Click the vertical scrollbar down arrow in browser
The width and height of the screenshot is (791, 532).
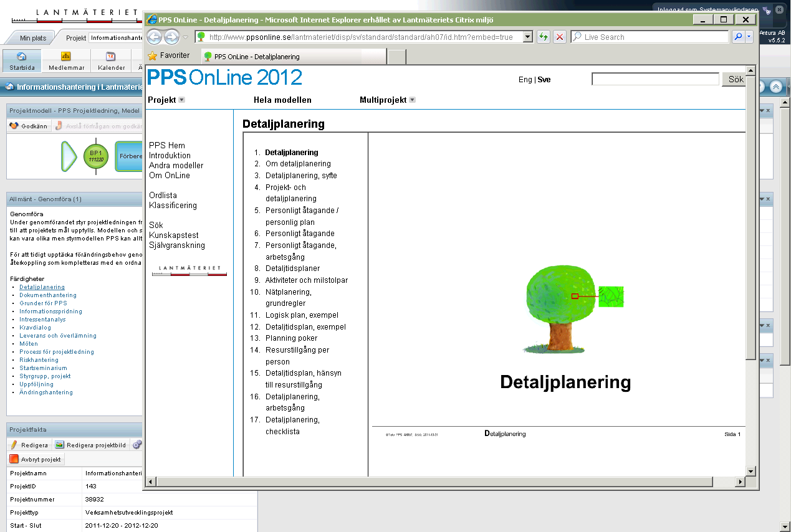click(x=750, y=471)
